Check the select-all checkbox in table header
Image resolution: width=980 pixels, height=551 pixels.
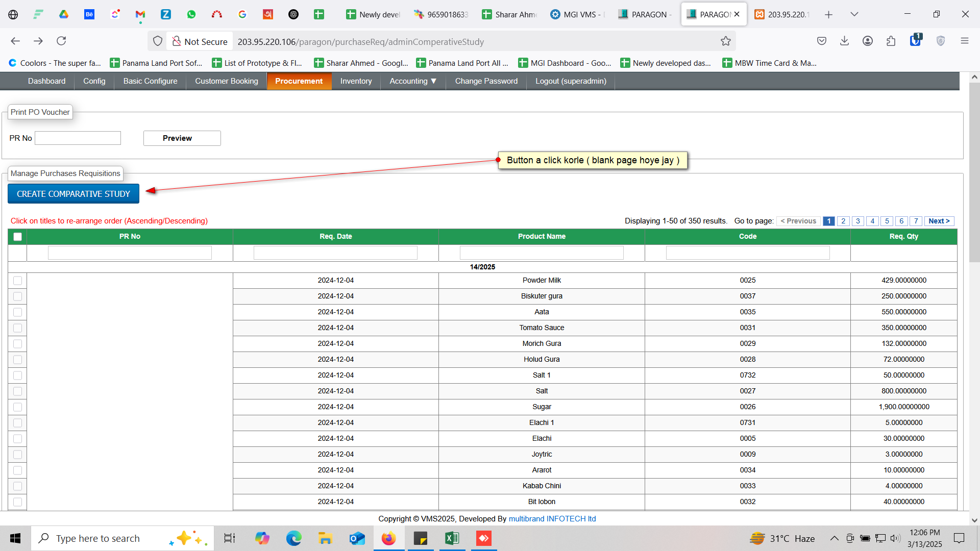(x=17, y=236)
